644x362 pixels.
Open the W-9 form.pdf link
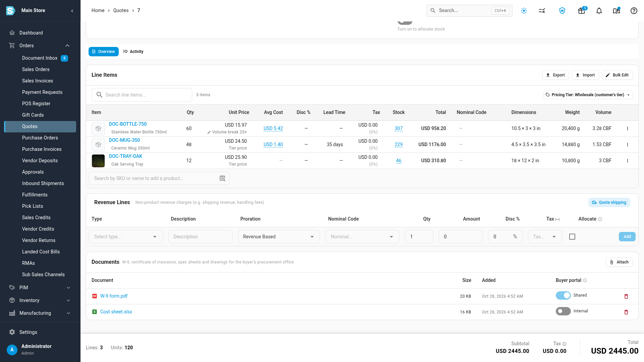click(x=114, y=296)
